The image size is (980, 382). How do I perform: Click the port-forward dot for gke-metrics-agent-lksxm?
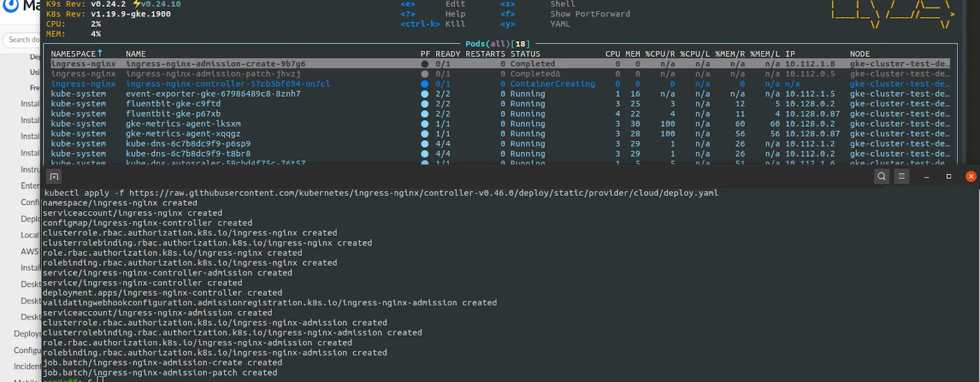click(x=424, y=124)
